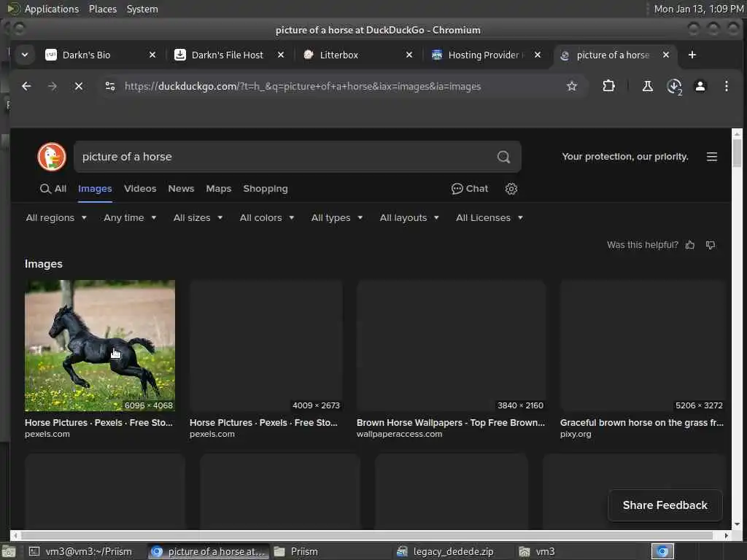Switch to Darkn's Bio tab

pos(86,55)
